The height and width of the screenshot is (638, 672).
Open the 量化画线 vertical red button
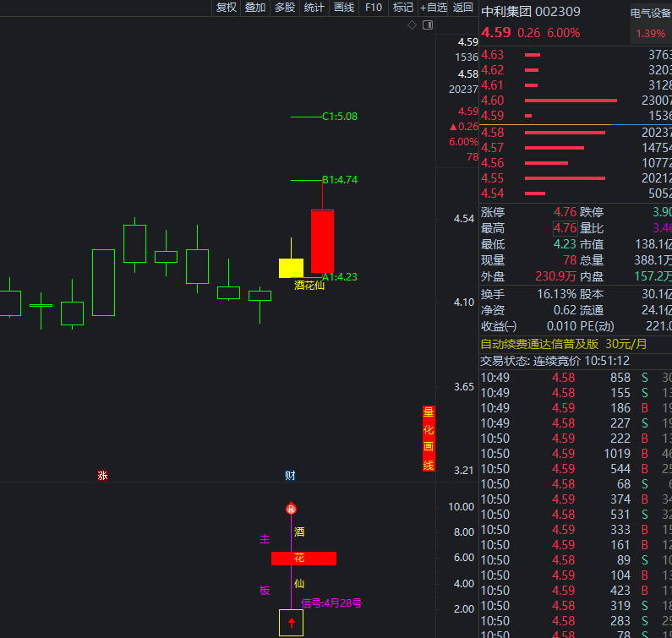point(429,439)
